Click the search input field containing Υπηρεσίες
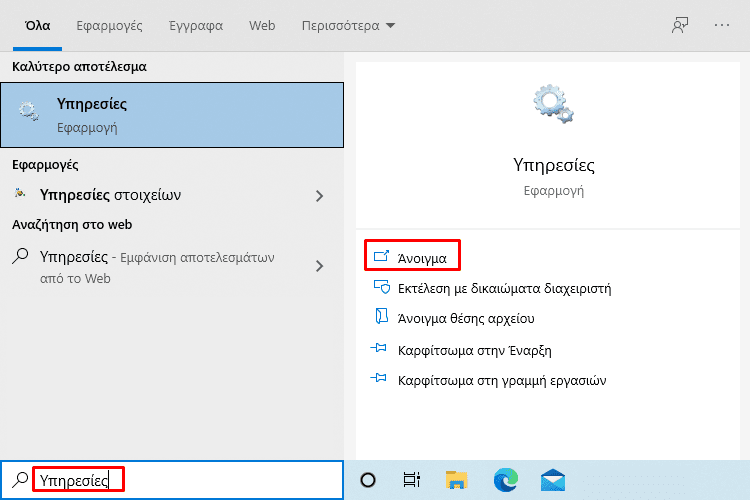Viewport: 750px width, 500px height. coord(172,480)
